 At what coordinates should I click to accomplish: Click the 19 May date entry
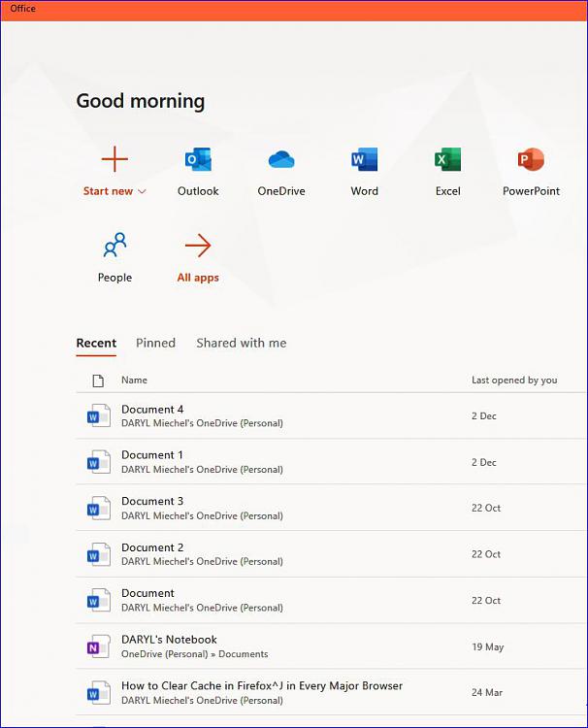488,646
